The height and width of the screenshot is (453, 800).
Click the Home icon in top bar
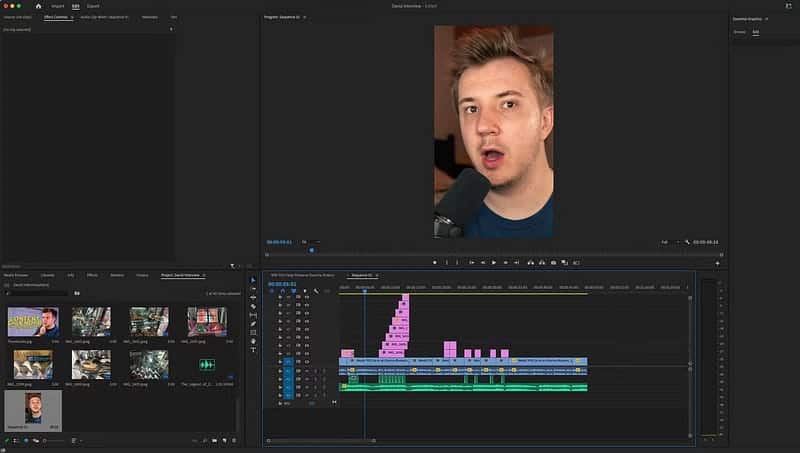[x=38, y=5]
